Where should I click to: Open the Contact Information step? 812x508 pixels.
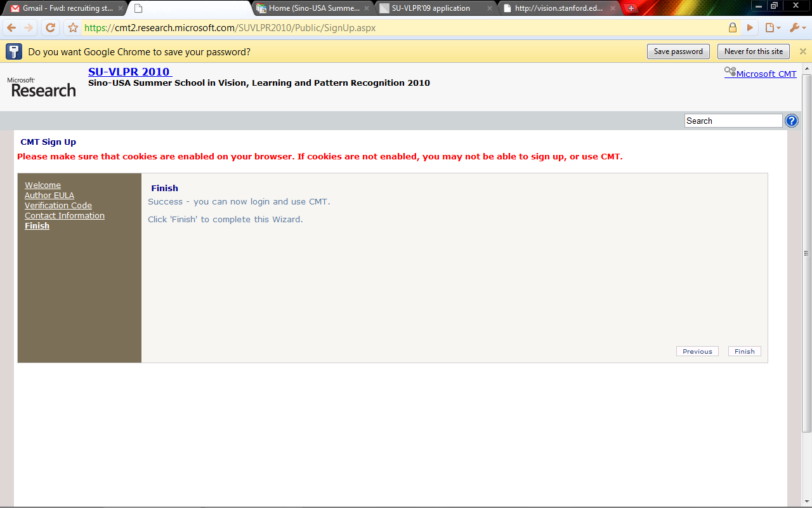(65, 216)
